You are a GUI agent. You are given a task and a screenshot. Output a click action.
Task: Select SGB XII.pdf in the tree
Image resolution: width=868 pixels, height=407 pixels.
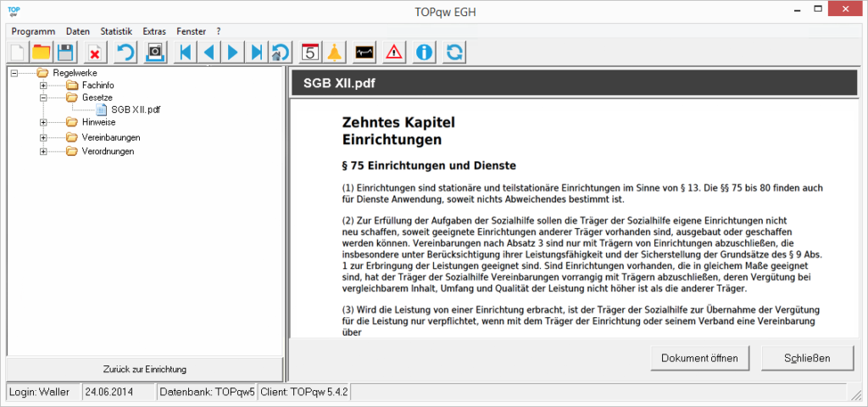[x=136, y=110]
